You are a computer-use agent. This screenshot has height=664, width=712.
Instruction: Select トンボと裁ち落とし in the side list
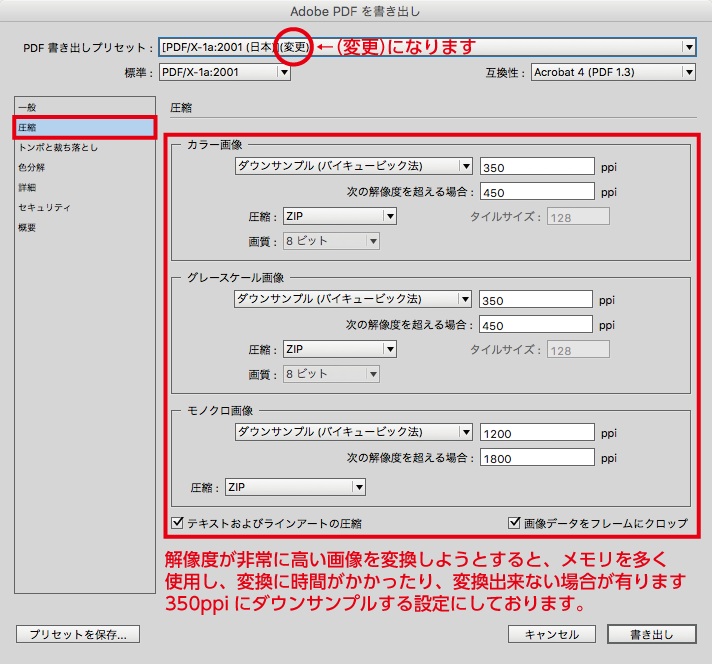(85, 147)
